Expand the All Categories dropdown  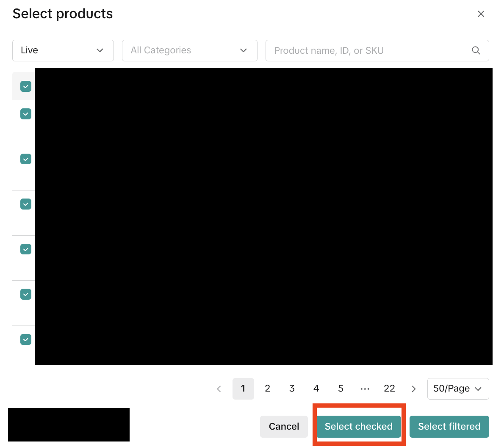point(189,50)
